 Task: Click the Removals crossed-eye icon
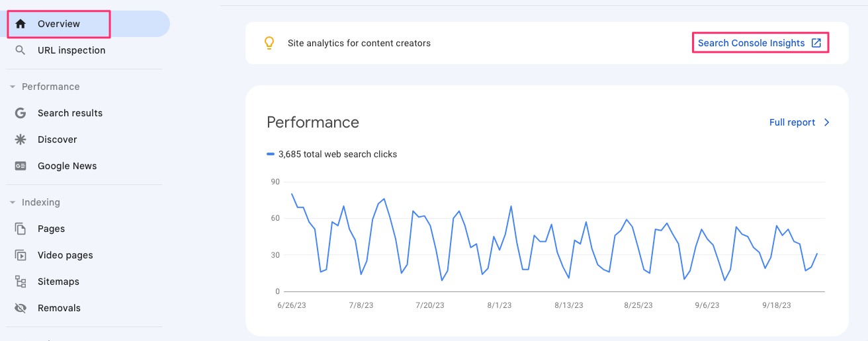(21, 308)
